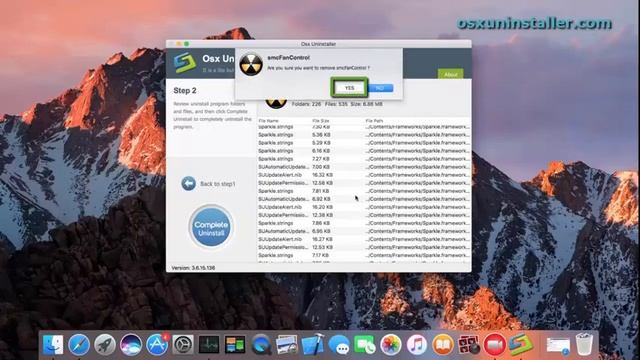Select the SUUpdateAlert.nib row sized 16.27 KB
The image size is (640, 360).
tap(364, 239)
